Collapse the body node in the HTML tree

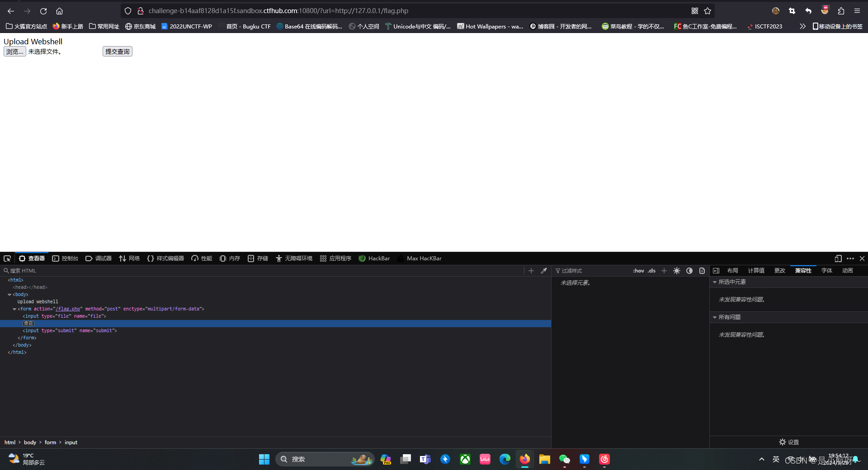(x=9, y=294)
